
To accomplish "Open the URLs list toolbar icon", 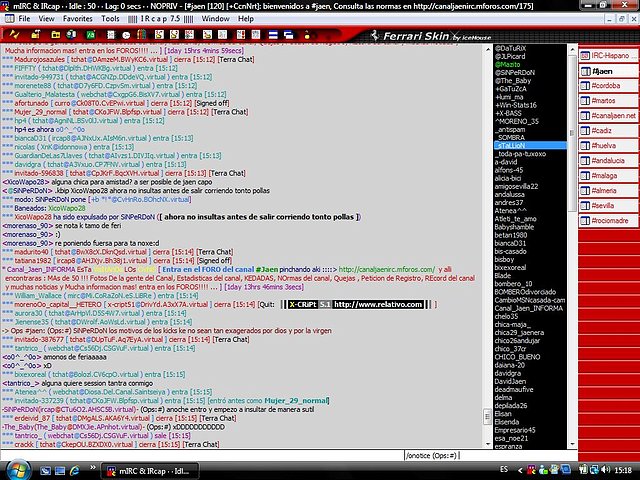I will pyautogui.click(x=256, y=35).
